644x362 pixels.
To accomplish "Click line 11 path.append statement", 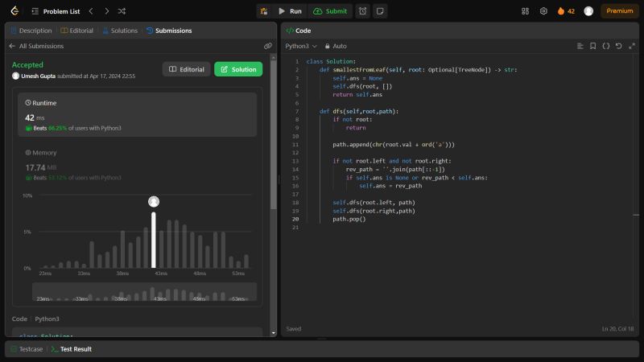I will [394, 145].
